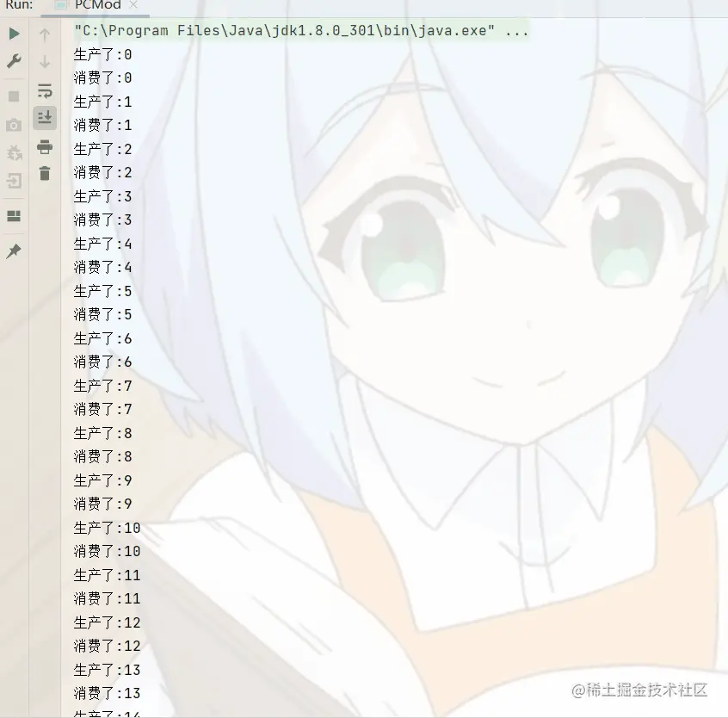Click the output line 生产了:11
The height and width of the screenshot is (718, 728).
107,576
